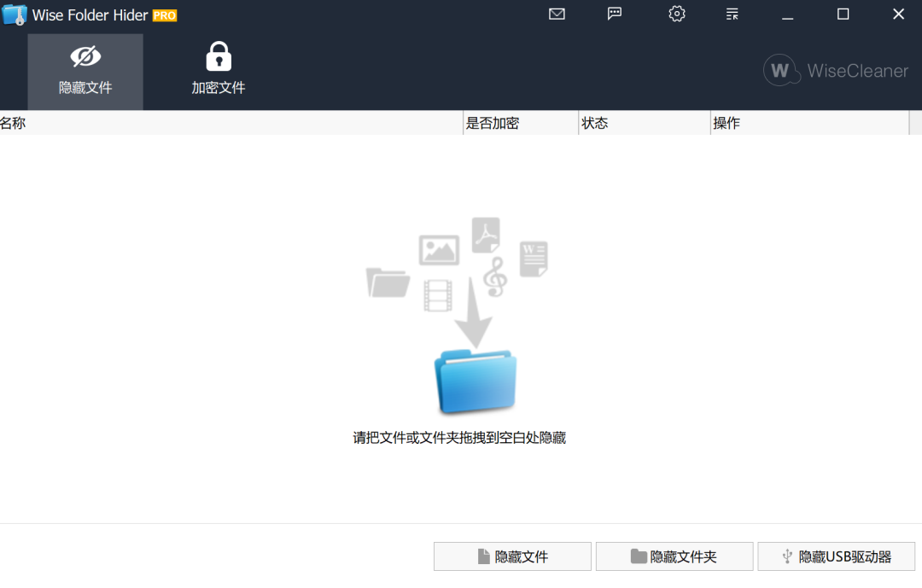
Task: Click the folder icon on 隐藏文件夹 button
Action: (x=639, y=556)
